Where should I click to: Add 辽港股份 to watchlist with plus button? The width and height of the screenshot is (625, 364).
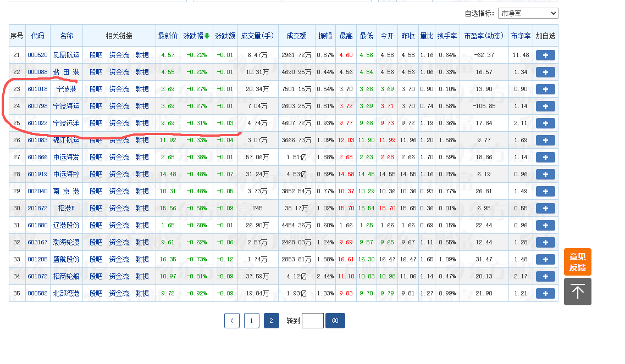coord(545,226)
